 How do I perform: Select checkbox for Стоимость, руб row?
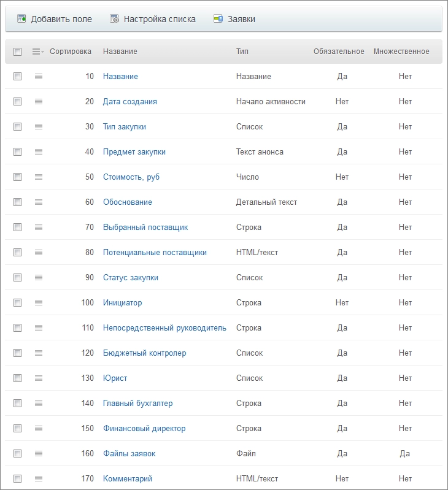18,177
